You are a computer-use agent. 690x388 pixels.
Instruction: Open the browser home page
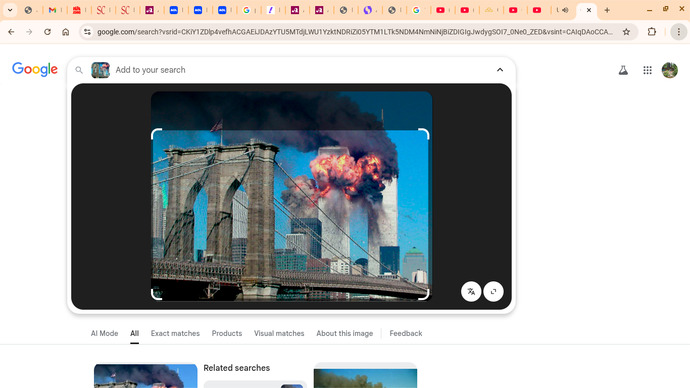[x=66, y=32]
